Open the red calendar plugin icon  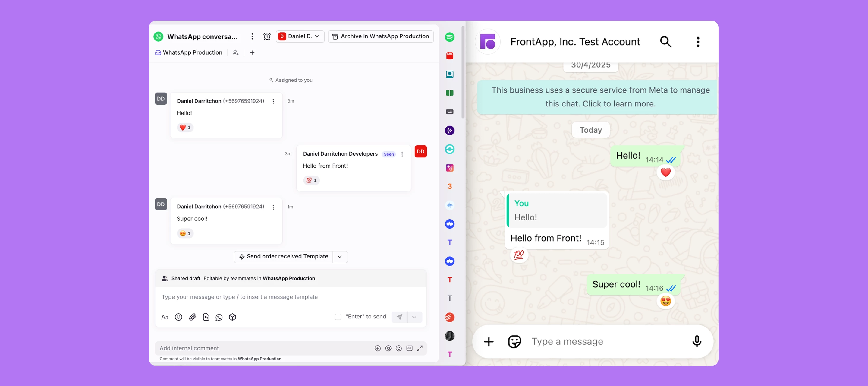[449, 55]
